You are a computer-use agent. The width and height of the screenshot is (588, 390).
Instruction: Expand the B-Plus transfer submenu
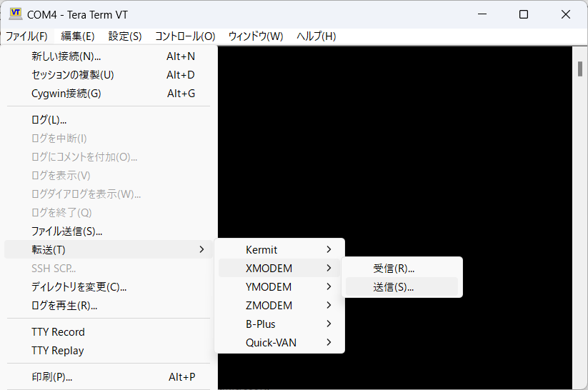pos(279,324)
